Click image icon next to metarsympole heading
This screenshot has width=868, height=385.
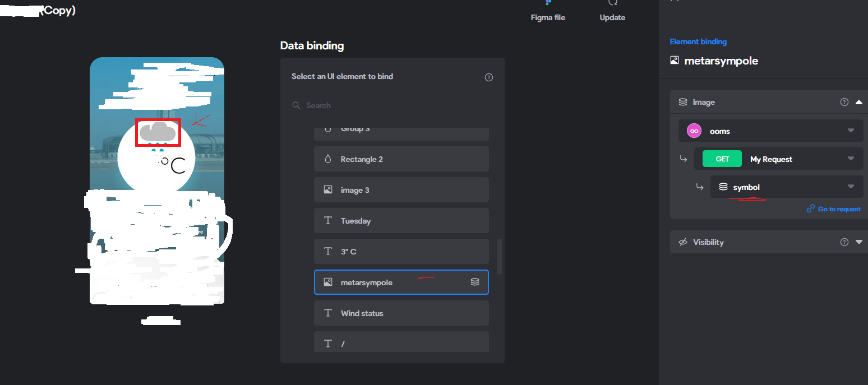coord(675,60)
